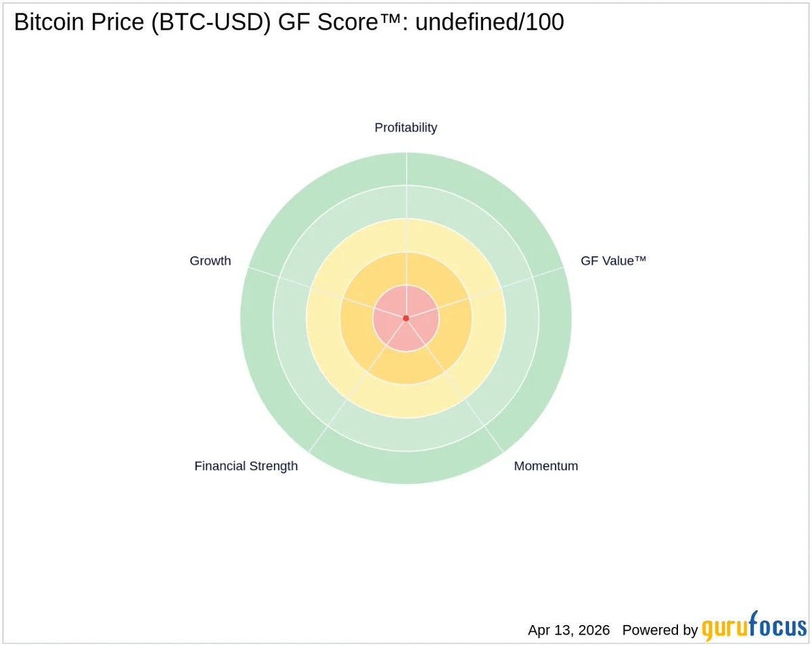Click the red center data point

coord(406,318)
